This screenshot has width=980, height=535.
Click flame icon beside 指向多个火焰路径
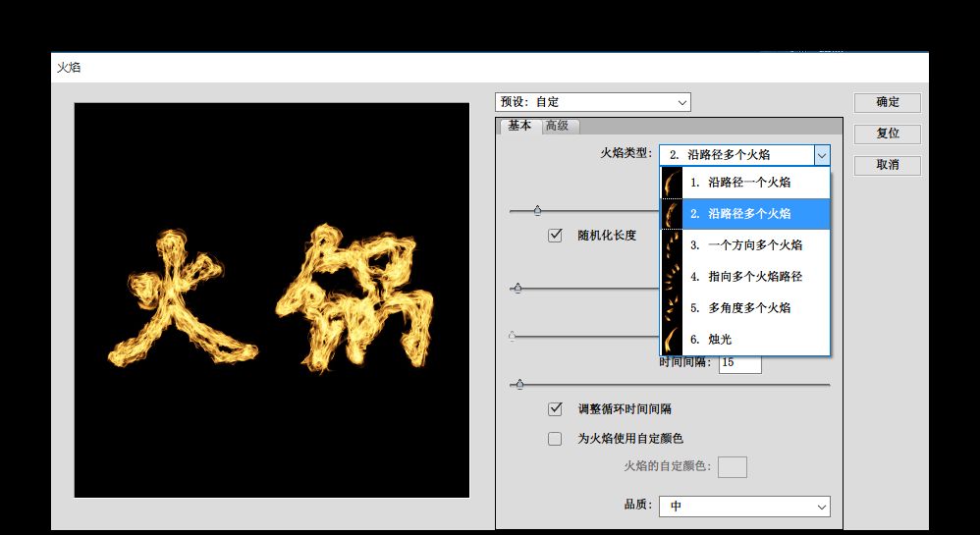coord(672,276)
